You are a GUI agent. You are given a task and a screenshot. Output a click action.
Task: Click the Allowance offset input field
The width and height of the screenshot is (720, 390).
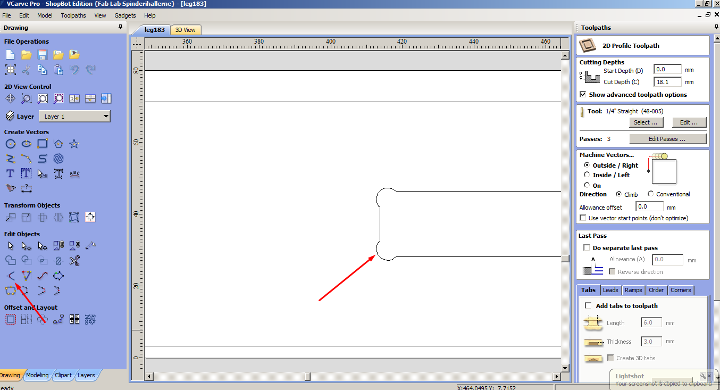pos(649,207)
